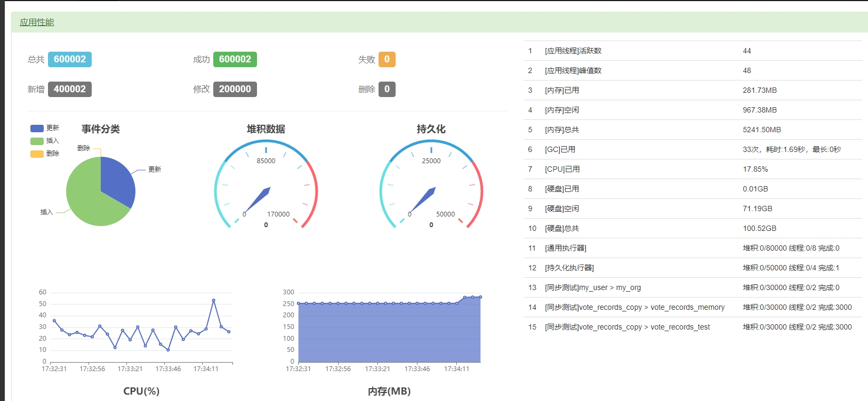Click the 967.38MB free memory value
The width and height of the screenshot is (868, 401).
(x=760, y=110)
